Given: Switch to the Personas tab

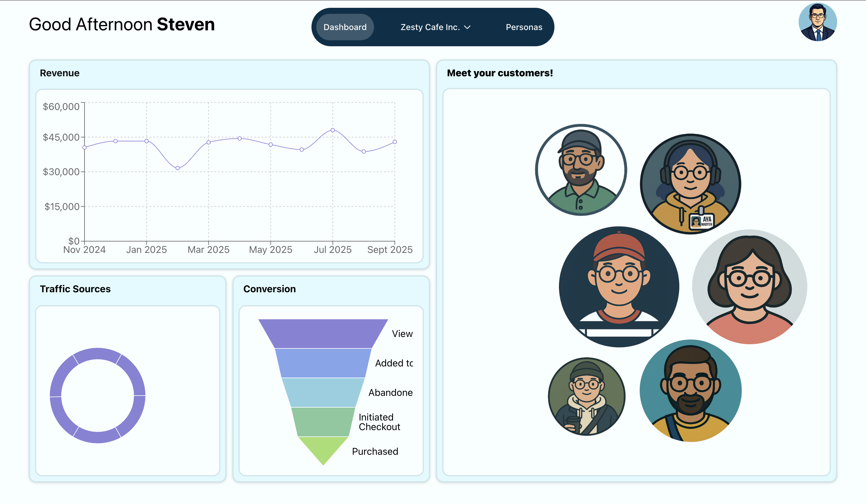Looking at the screenshot, I should coord(524,27).
